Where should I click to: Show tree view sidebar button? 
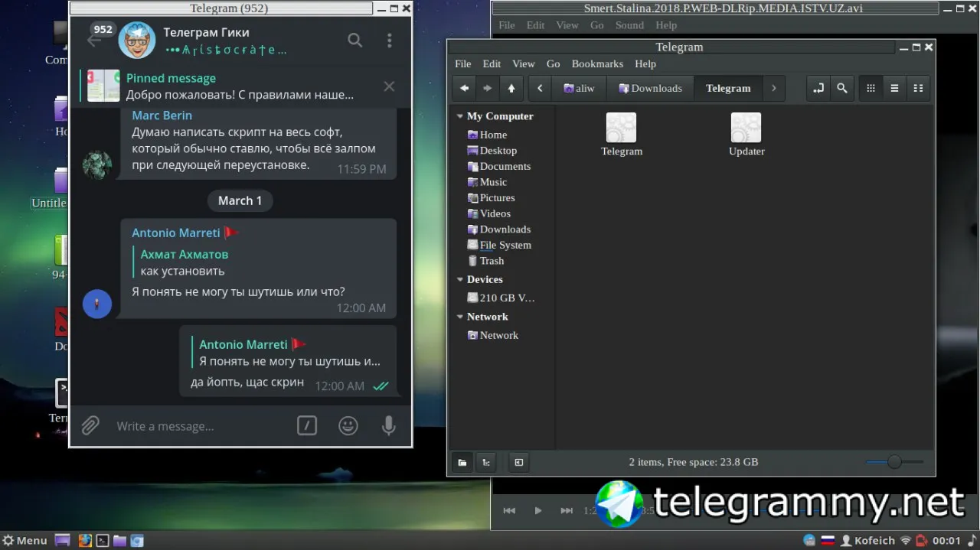(x=485, y=462)
